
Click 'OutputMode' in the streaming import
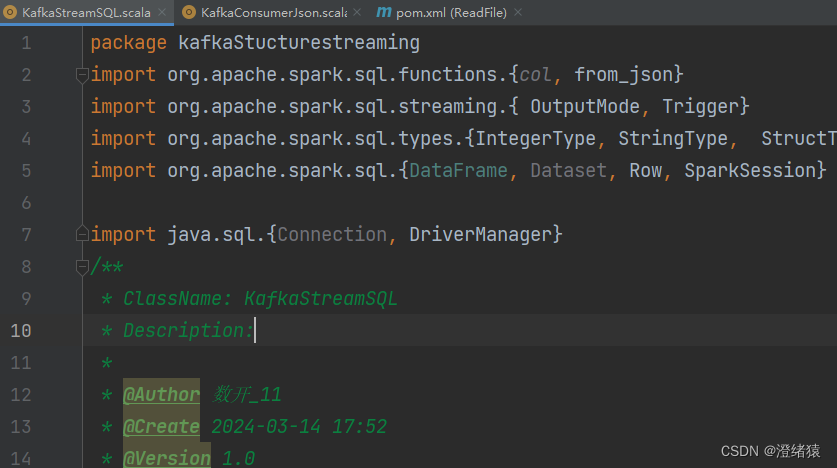(585, 107)
